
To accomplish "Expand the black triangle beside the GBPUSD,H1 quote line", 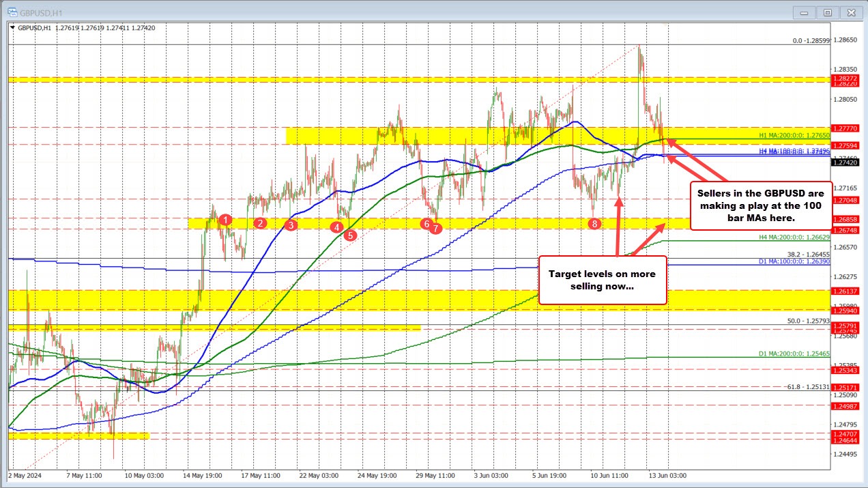I will tap(12, 28).
